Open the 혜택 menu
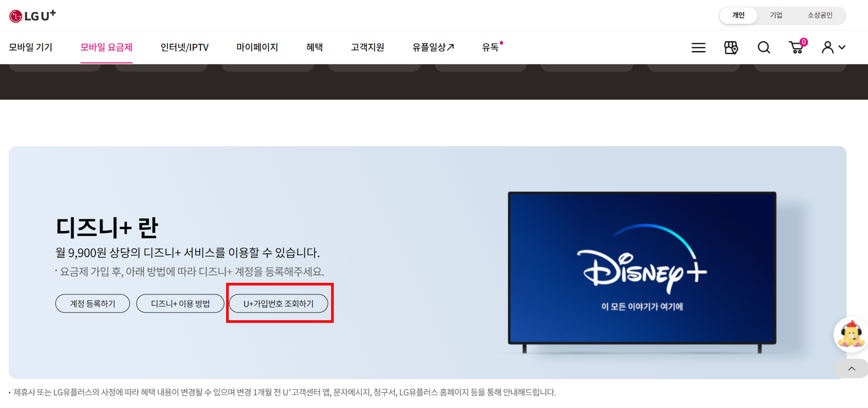868x408 pixels. (x=314, y=47)
